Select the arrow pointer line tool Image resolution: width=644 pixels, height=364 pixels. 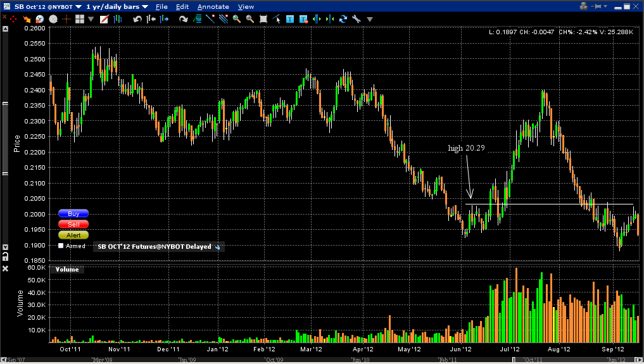277,19
